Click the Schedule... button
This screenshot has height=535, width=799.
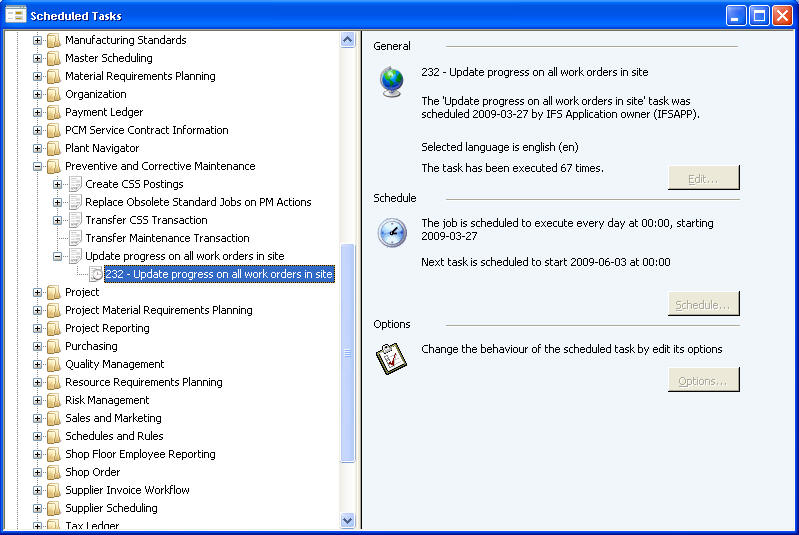703,304
